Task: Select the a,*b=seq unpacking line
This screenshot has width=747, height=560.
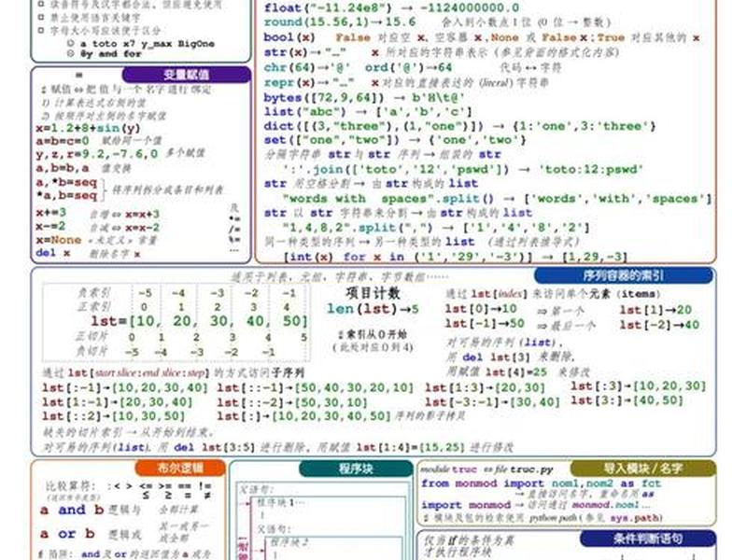Action: click(x=66, y=182)
